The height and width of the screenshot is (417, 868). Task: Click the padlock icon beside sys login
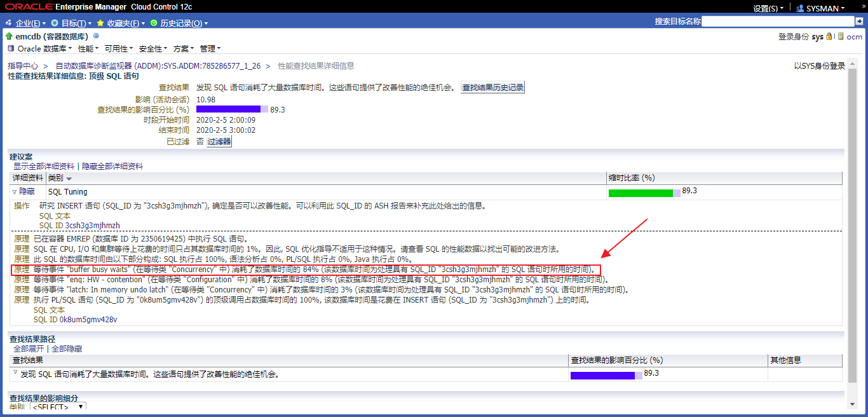829,37
